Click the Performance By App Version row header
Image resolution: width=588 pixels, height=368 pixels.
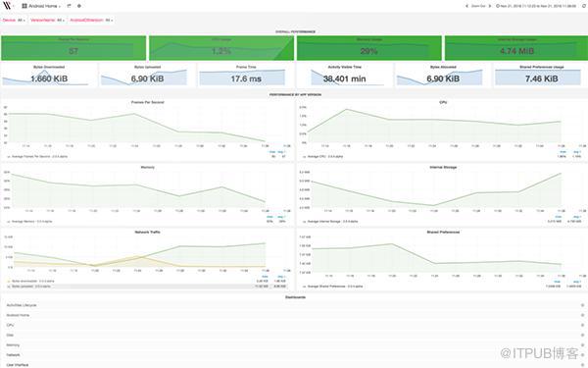click(295, 94)
